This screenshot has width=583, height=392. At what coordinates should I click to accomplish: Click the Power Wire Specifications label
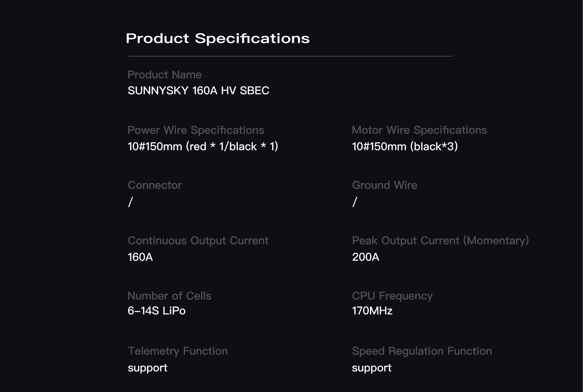(196, 130)
